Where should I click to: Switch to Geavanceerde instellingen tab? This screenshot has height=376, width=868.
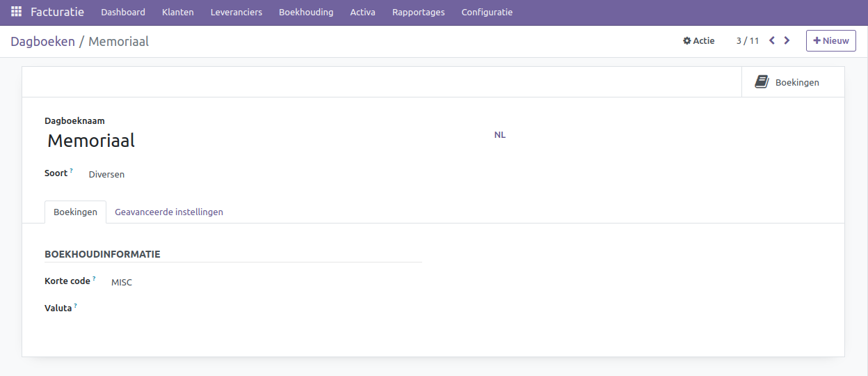169,212
